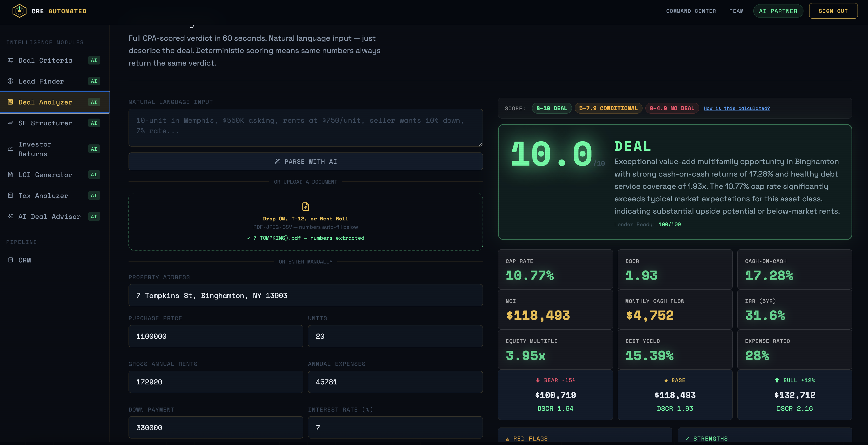Click the Monthly Cash Flow $4,752 card
This screenshot has width=868, height=445.
click(x=675, y=309)
